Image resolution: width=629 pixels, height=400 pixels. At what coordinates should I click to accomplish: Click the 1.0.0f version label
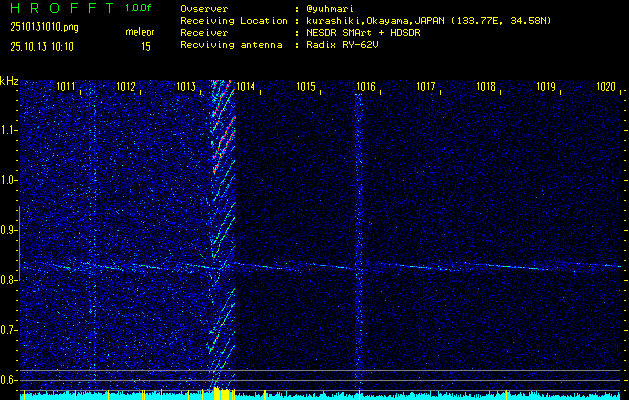139,8
